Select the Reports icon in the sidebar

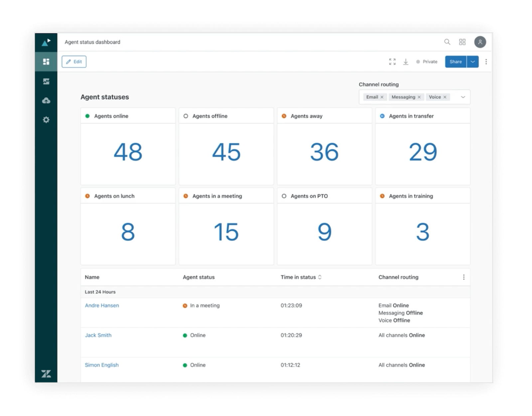[x=46, y=81]
